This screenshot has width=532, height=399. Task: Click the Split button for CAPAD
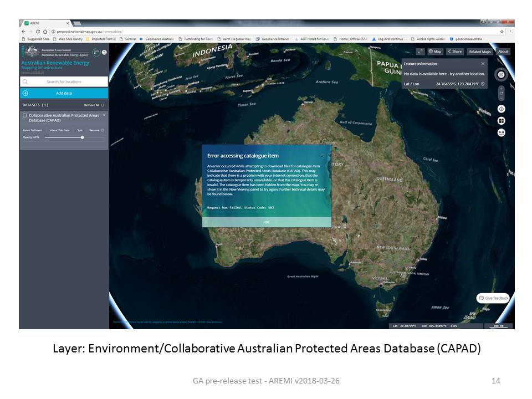[80, 130]
